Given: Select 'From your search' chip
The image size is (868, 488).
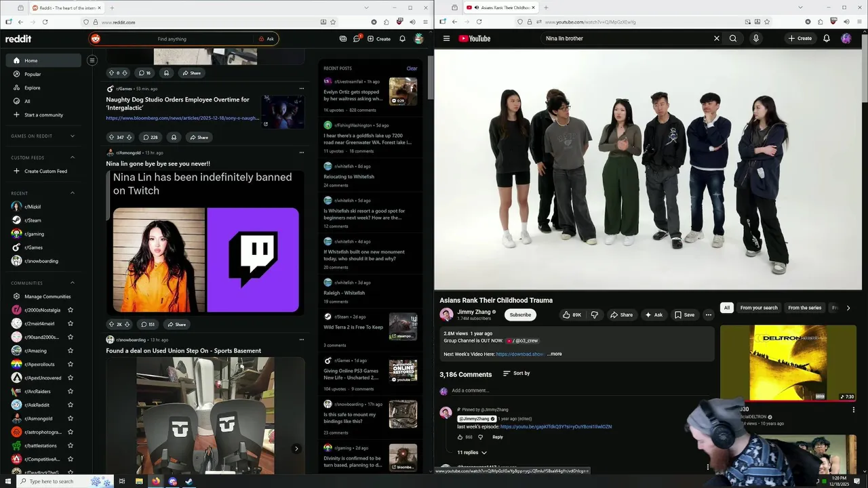Looking at the screenshot, I should point(759,308).
